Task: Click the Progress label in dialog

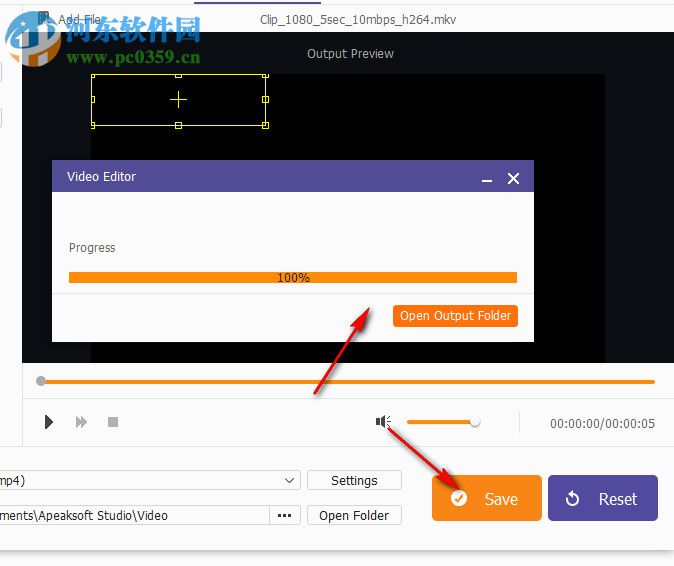Action: click(92, 248)
